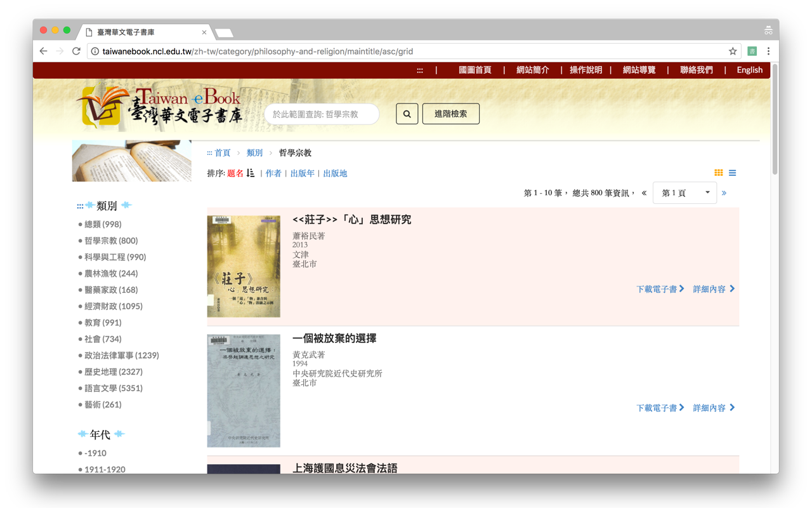Open Chrome three-dot menu
The height and width of the screenshot is (508, 812).
pos(768,51)
